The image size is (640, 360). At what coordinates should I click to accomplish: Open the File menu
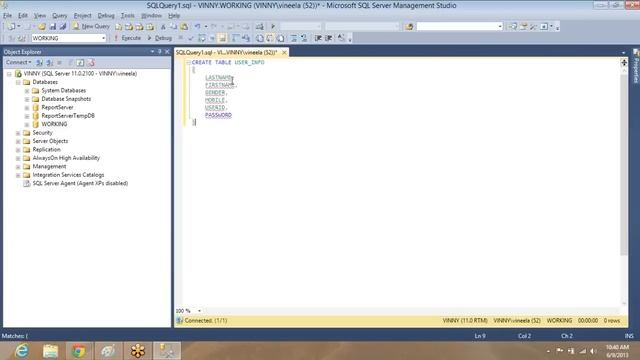7,16
